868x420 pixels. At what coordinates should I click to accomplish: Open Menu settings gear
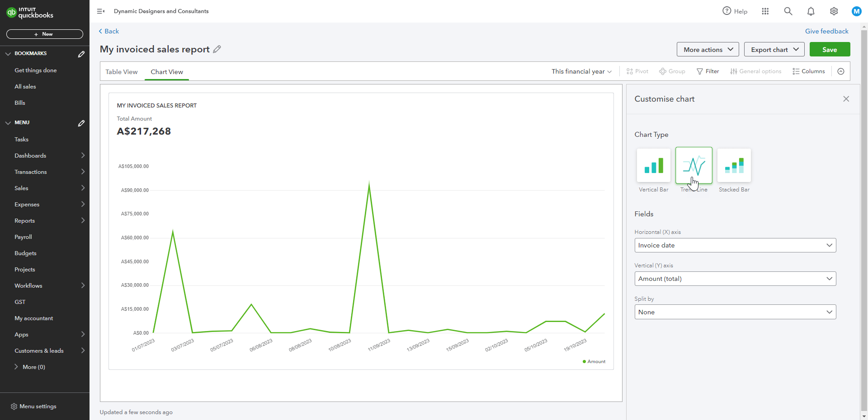point(14,406)
